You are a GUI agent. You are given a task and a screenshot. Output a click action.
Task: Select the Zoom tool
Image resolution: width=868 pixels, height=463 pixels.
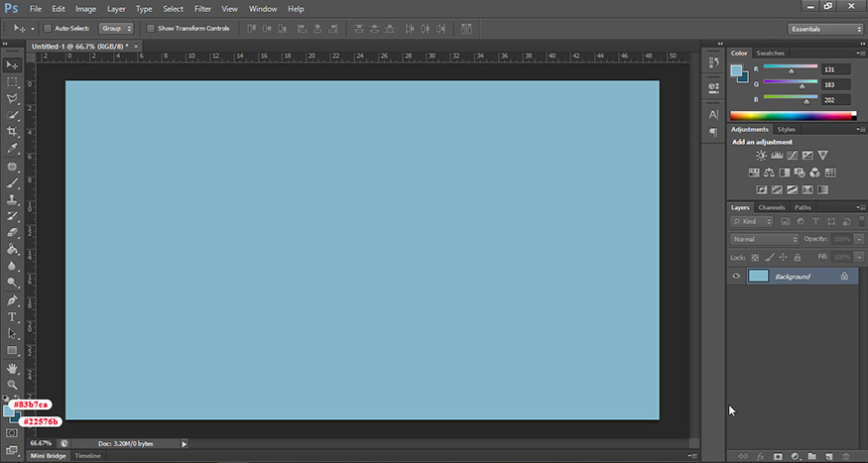[x=12, y=385]
